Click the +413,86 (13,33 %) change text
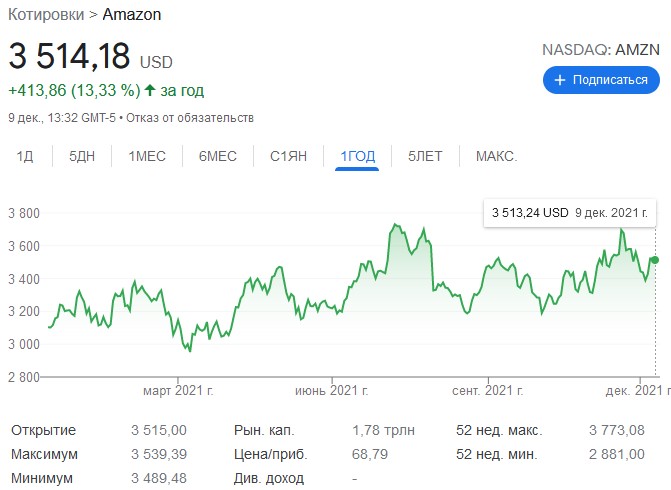This screenshot has height=490, width=671. coord(74,90)
